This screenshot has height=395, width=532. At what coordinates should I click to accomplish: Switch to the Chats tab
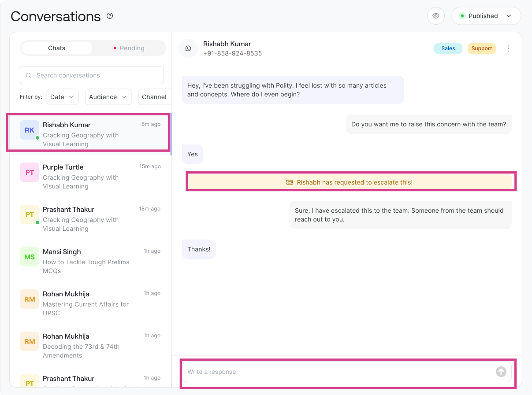tap(56, 48)
